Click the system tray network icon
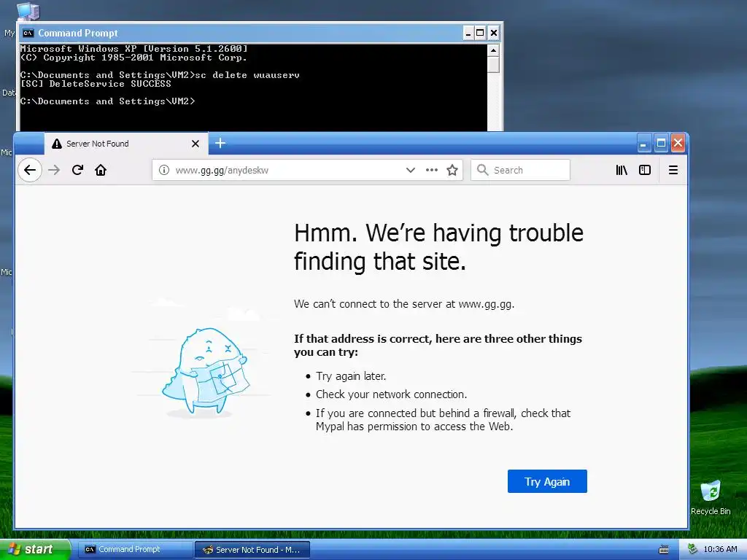Image resolution: width=747 pixels, height=560 pixels. tap(692, 549)
